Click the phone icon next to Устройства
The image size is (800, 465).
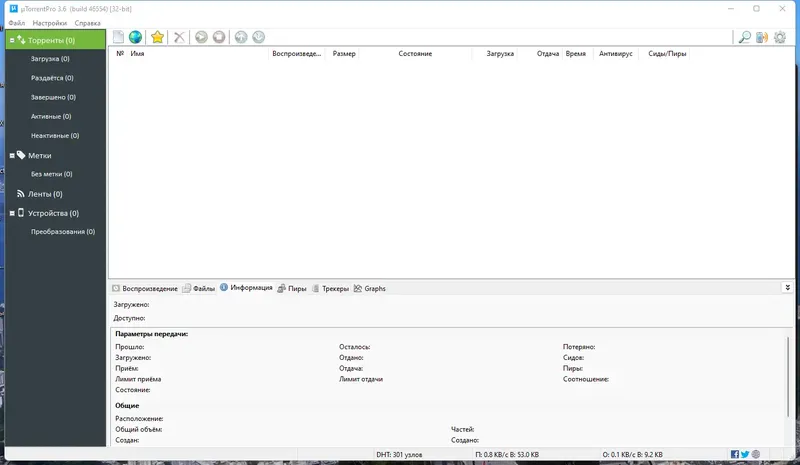tap(21, 212)
